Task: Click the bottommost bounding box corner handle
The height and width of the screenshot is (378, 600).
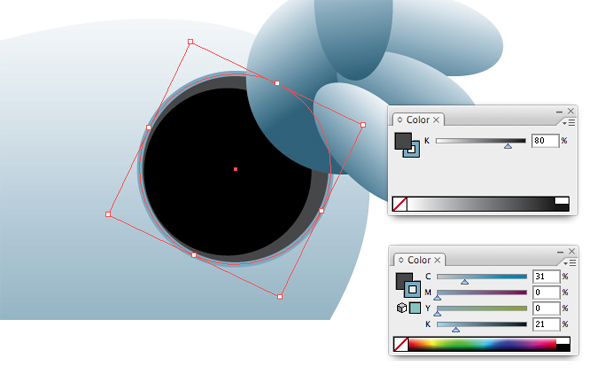Action: point(280,297)
